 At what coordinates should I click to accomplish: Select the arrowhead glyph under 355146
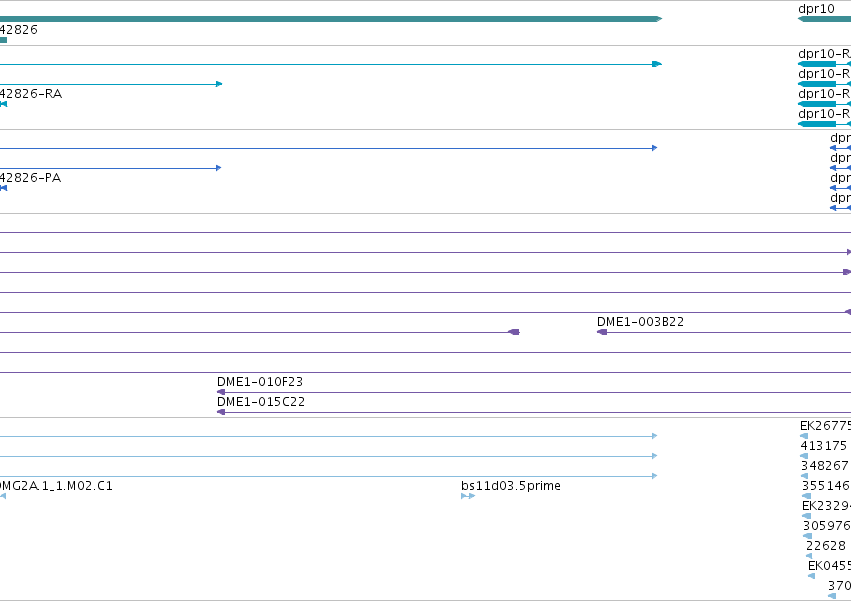point(806,496)
